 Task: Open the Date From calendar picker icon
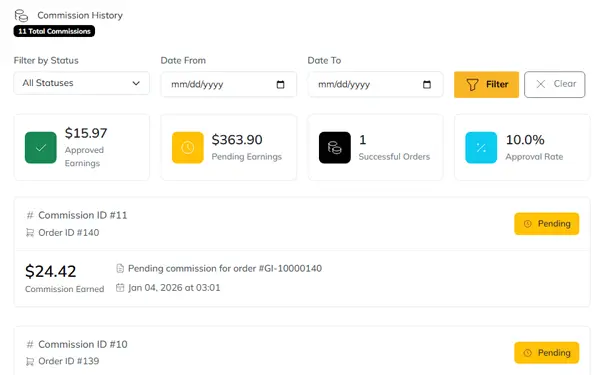click(280, 84)
